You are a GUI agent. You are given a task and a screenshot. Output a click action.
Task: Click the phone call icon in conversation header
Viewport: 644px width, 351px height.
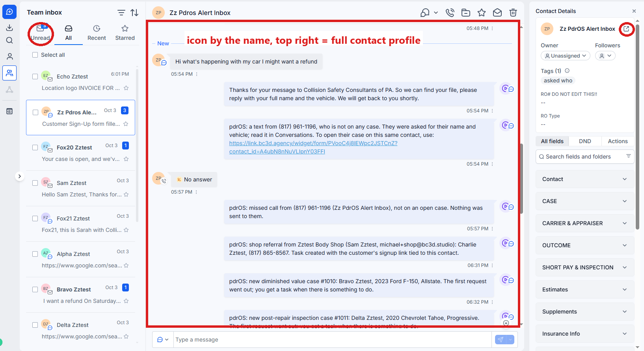[450, 13]
